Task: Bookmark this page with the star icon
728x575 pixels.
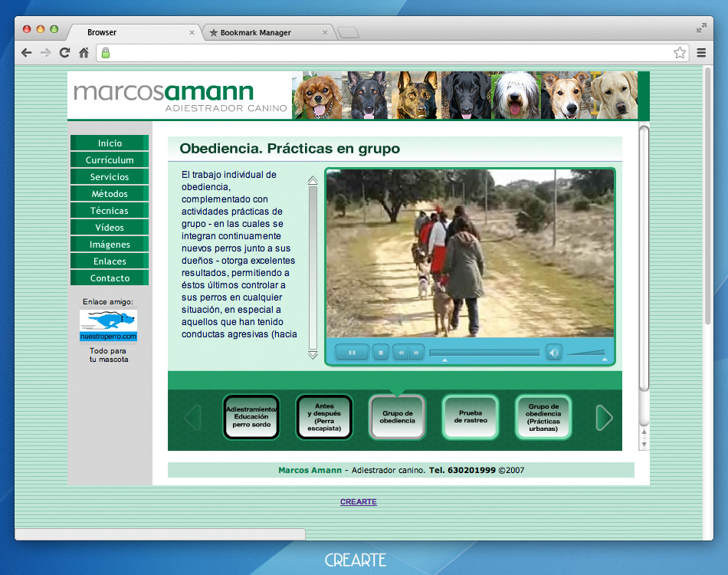Action: point(680,53)
